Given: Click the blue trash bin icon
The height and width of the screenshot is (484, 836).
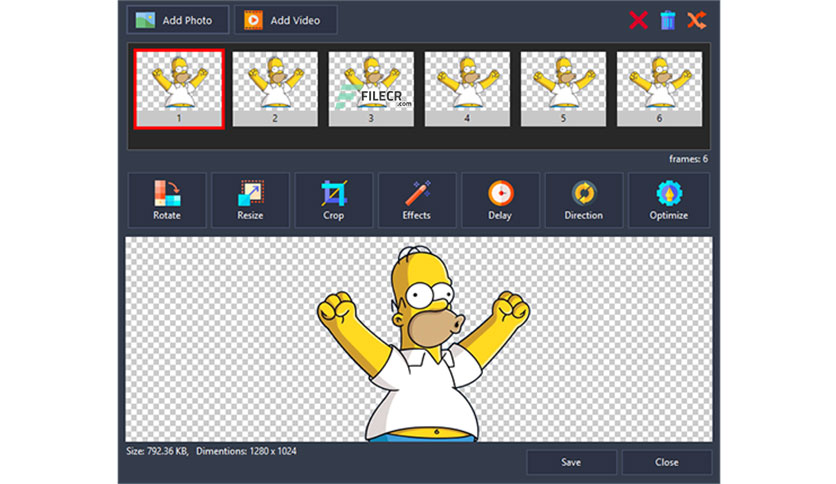Looking at the screenshot, I should (668, 20).
